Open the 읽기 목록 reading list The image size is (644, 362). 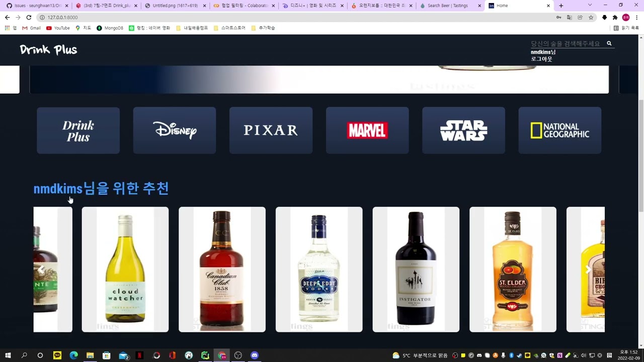coord(627,28)
